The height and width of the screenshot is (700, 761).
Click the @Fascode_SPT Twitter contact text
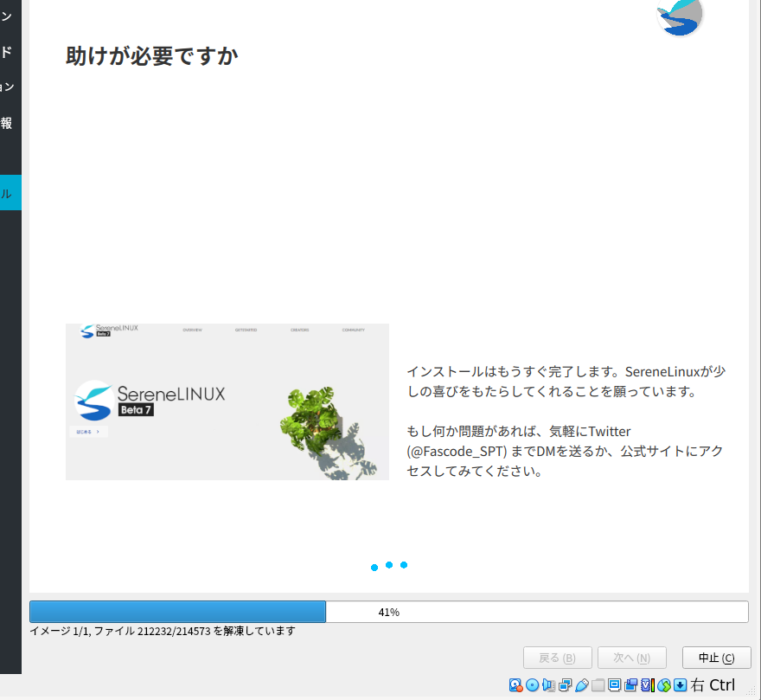457,452
